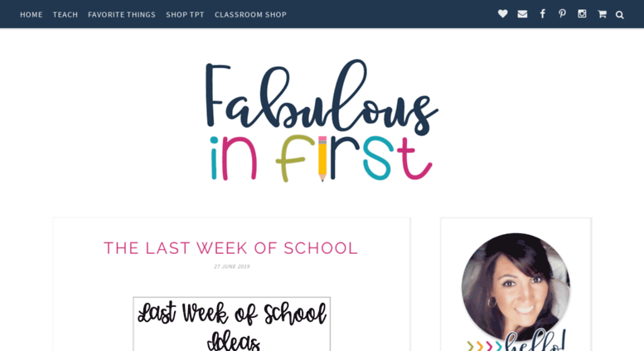Open the envelope email icon
This screenshot has width=644, height=351.
tap(522, 14)
